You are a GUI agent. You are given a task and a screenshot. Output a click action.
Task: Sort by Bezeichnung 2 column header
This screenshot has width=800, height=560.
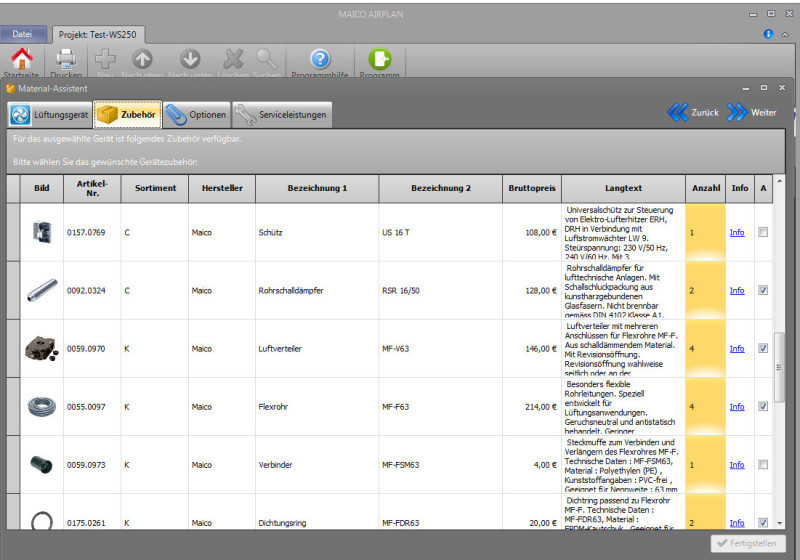tap(441, 188)
